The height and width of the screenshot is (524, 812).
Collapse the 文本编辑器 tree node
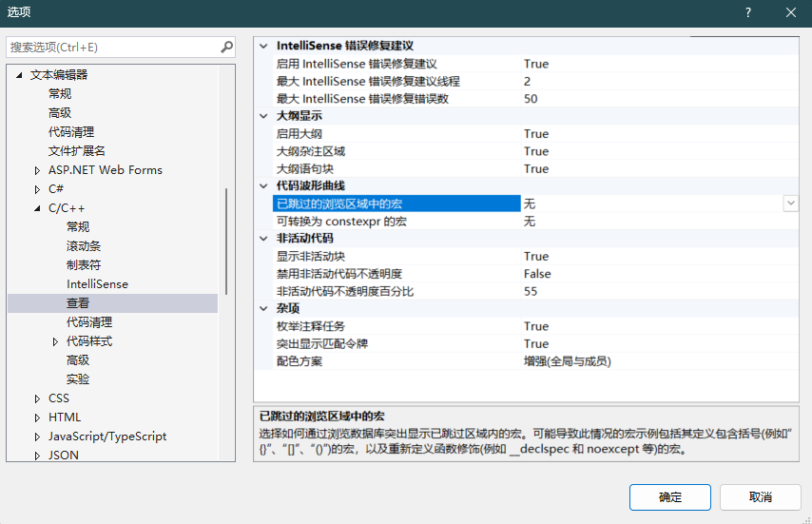point(19,75)
